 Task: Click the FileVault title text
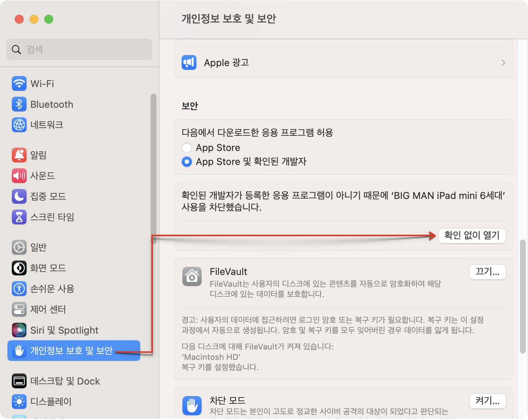coord(229,272)
